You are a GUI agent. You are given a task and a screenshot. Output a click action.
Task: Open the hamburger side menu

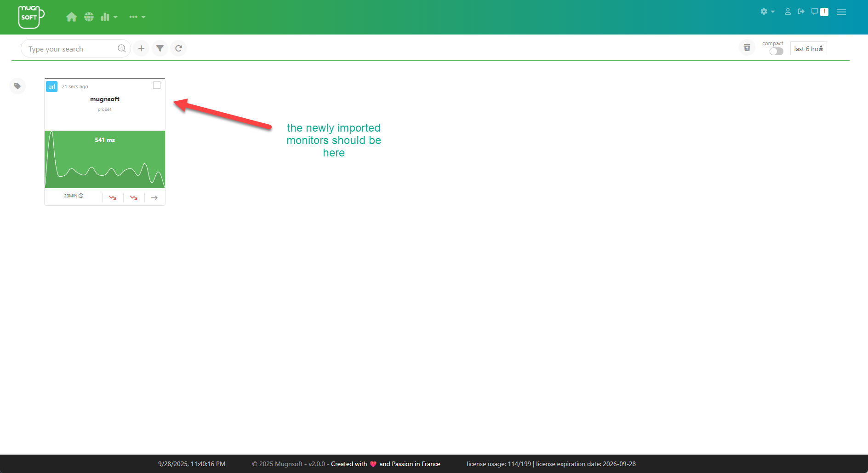(x=841, y=12)
